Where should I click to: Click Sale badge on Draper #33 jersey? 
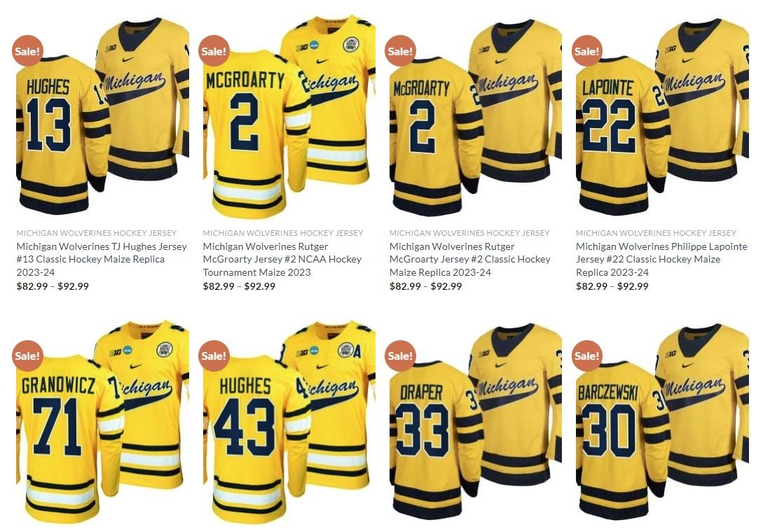click(401, 356)
